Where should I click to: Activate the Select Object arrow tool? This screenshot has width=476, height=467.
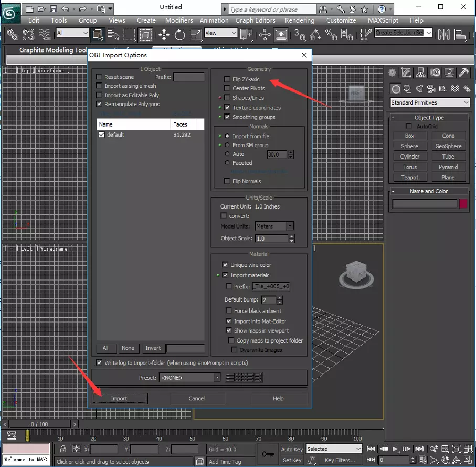98,35
